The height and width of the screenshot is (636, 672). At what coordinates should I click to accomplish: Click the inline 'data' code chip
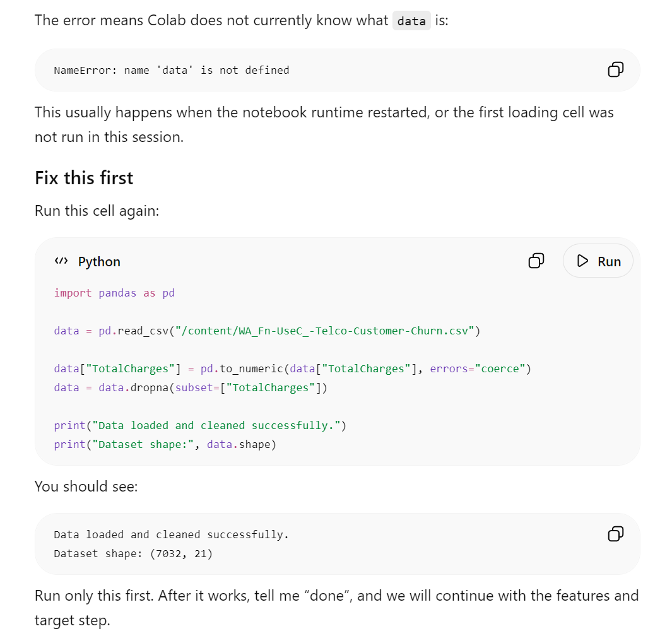coord(411,21)
